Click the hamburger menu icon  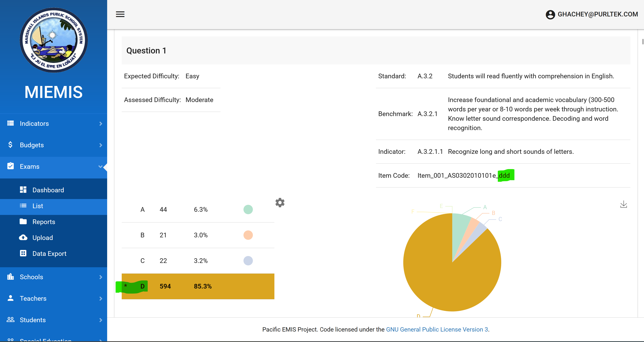[x=120, y=14]
